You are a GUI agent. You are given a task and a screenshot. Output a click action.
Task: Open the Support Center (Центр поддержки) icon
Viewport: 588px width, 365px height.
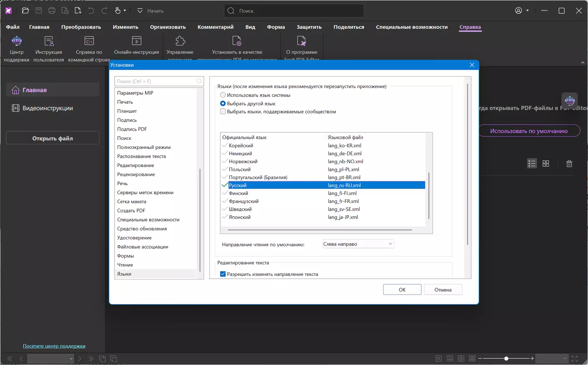coord(16,41)
